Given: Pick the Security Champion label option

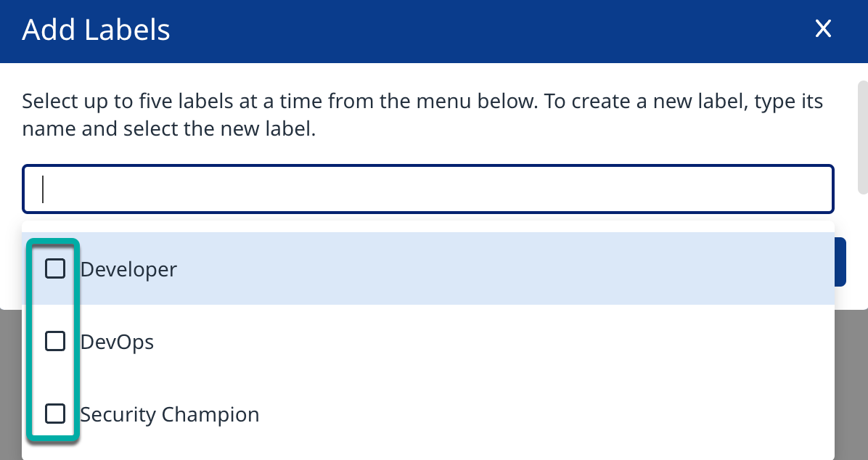Looking at the screenshot, I should pos(169,415).
